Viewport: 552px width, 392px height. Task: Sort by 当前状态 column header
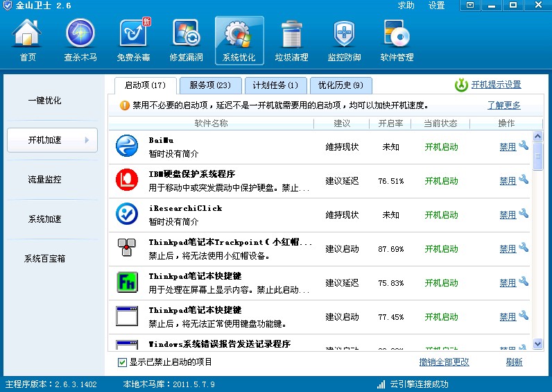pos(440,123)
